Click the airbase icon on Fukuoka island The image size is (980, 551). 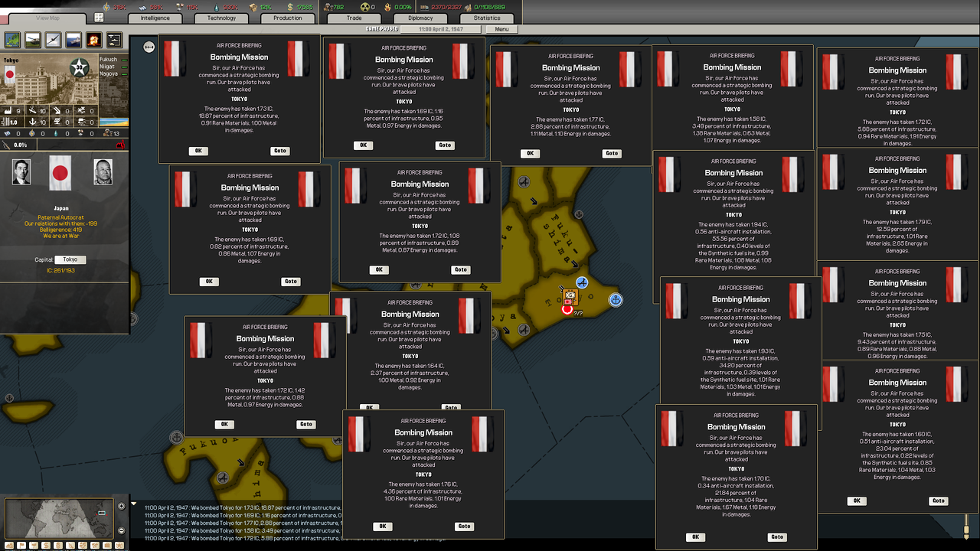click(223, 478)
